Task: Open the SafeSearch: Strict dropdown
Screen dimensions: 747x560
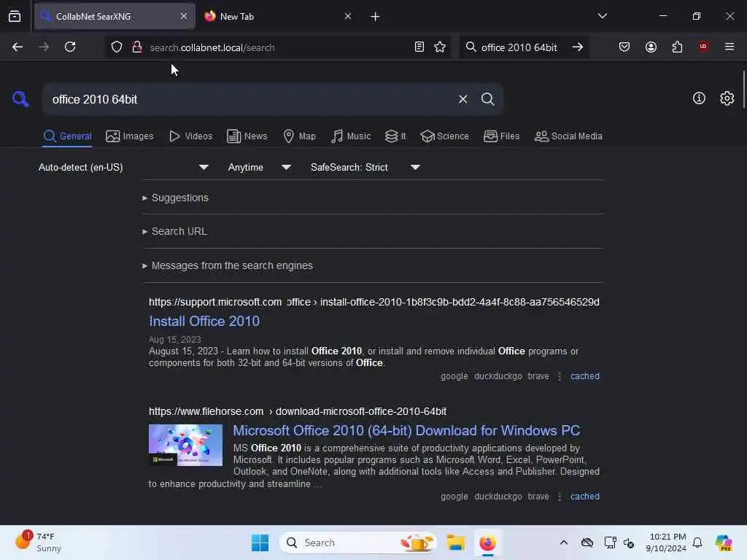Action: pyautogui.click(x=365, y=167)
